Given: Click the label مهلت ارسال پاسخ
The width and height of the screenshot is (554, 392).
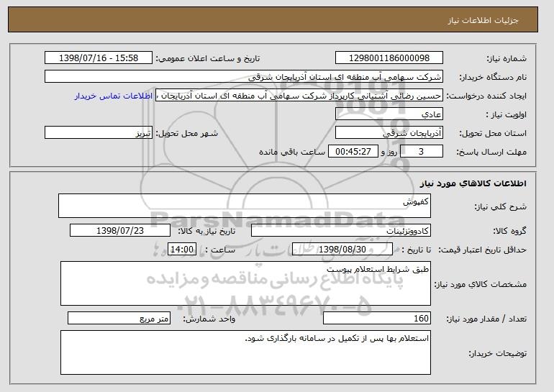Looking at the screenshot, I should (492, 152).
